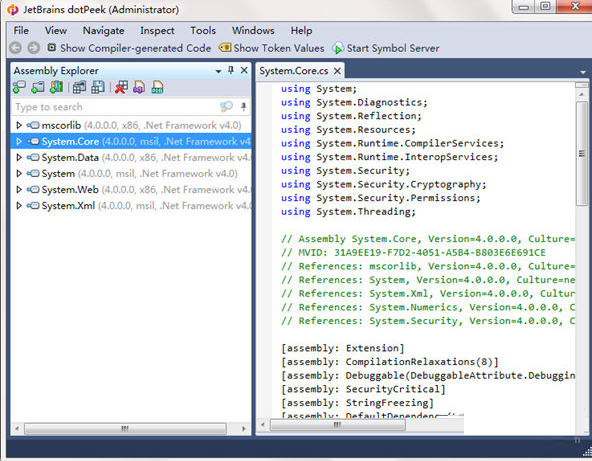Screen dimensions: 592x461
Task: Click the '[assembly: Extension]' line
Action: click(343, 348)
